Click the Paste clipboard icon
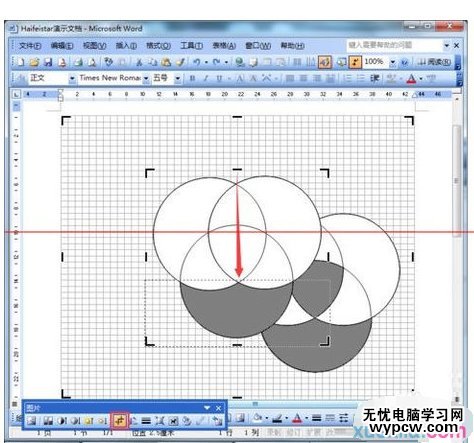The width and height of the screenshot is (474, 443). pos(166,62)
